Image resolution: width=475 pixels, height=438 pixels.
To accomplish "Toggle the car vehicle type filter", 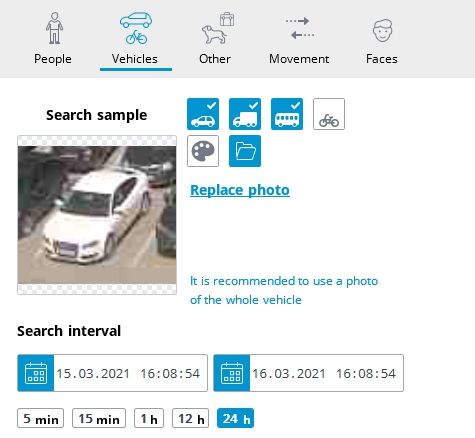I will [x=203, y=114].
